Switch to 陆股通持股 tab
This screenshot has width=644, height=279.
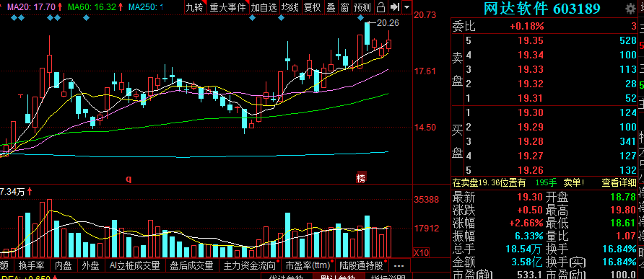pos(362,265)
